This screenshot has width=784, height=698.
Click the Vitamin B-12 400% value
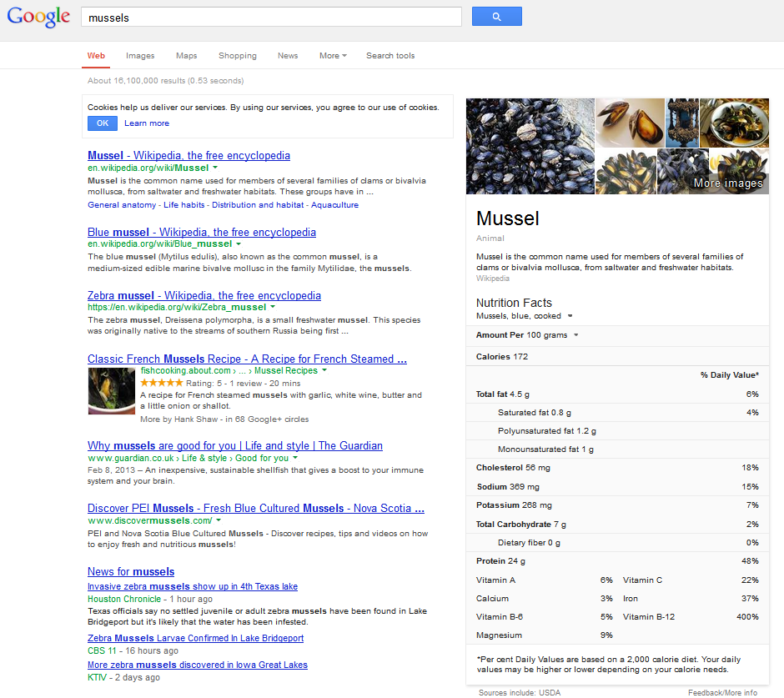coord(747,617)
